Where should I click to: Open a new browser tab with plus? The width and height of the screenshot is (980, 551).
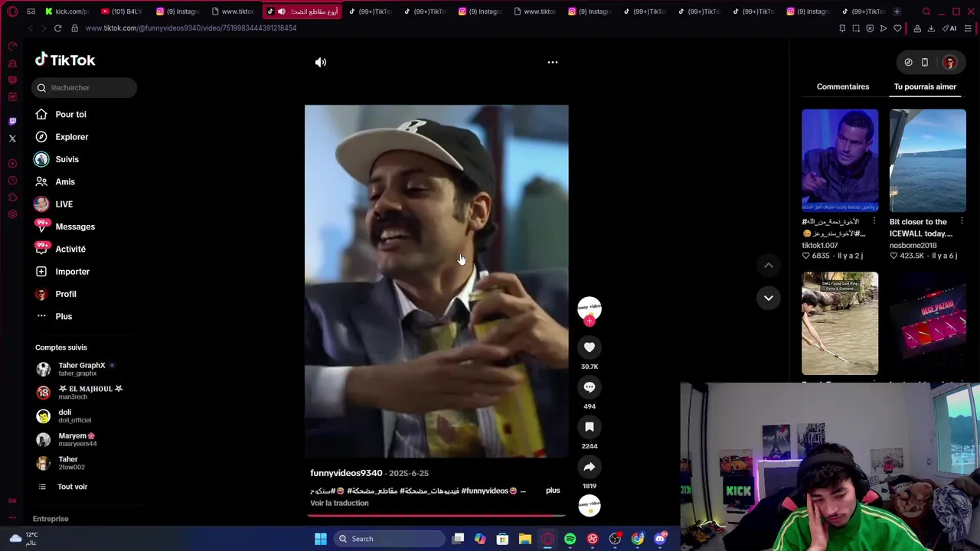pyautogui.click(x=897, y=11)
